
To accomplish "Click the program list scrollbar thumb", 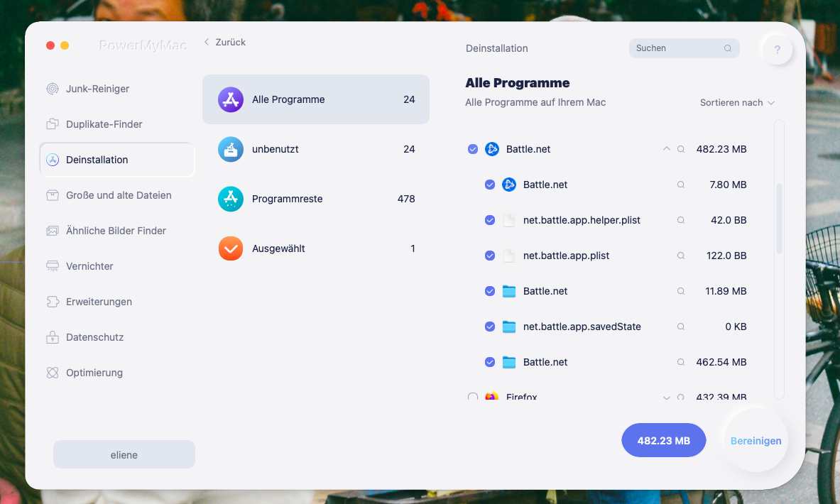I will coord(779,219).
